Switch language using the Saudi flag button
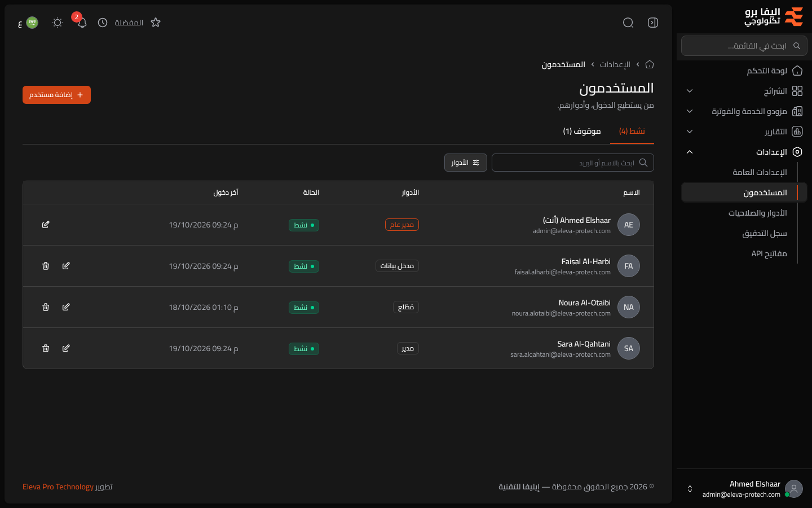Screen dimensions: 812x508 tap(28, 23)
